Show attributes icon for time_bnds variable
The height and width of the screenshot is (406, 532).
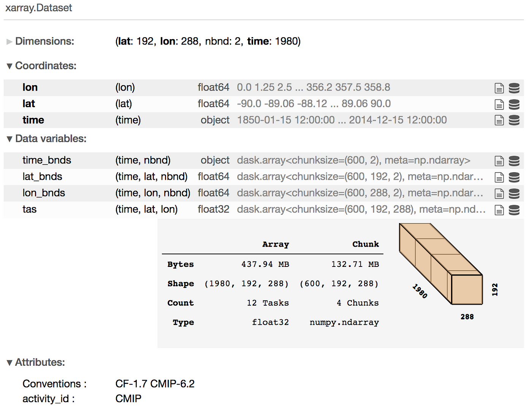(499, 161)
